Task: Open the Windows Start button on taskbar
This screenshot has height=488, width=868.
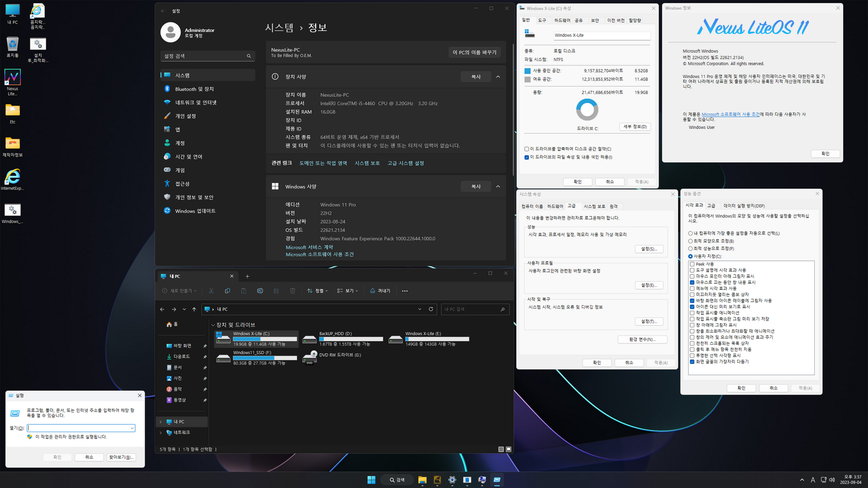Action: coord(371,480)
